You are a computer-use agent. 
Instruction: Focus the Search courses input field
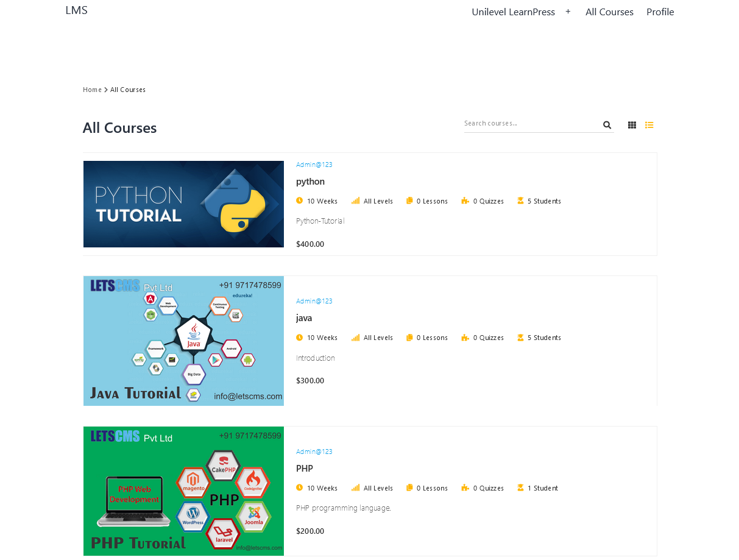pyautogui.click(x=530, y=124)
